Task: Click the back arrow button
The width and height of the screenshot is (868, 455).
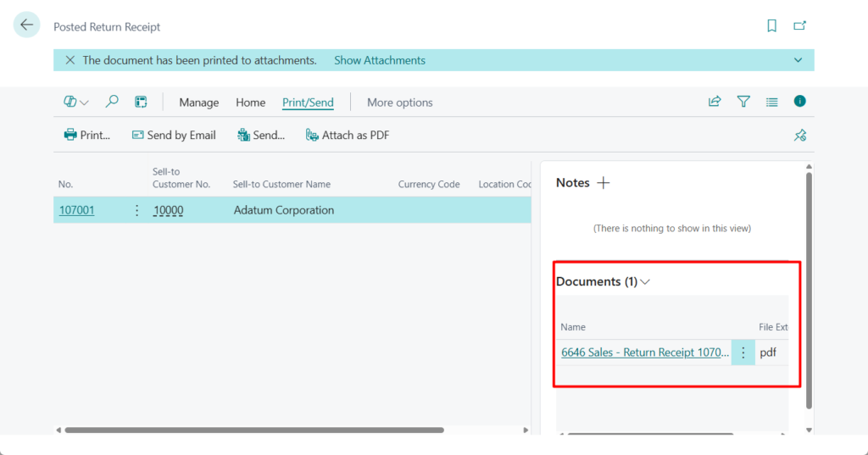Action: click(x=27, y=25)
